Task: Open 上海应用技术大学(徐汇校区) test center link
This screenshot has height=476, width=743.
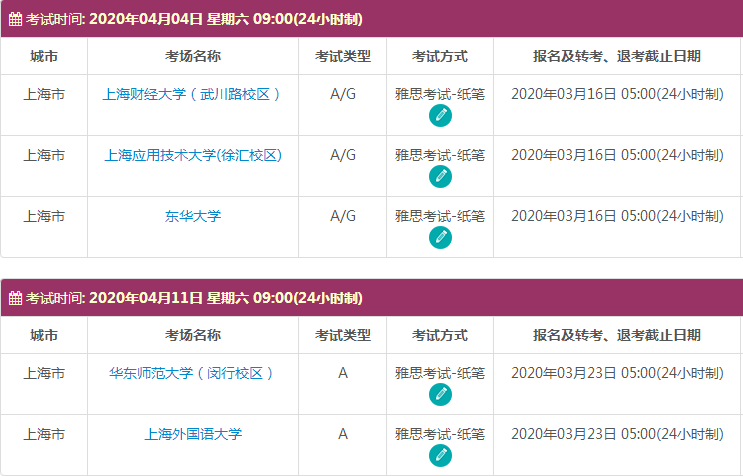Action: 193,155
